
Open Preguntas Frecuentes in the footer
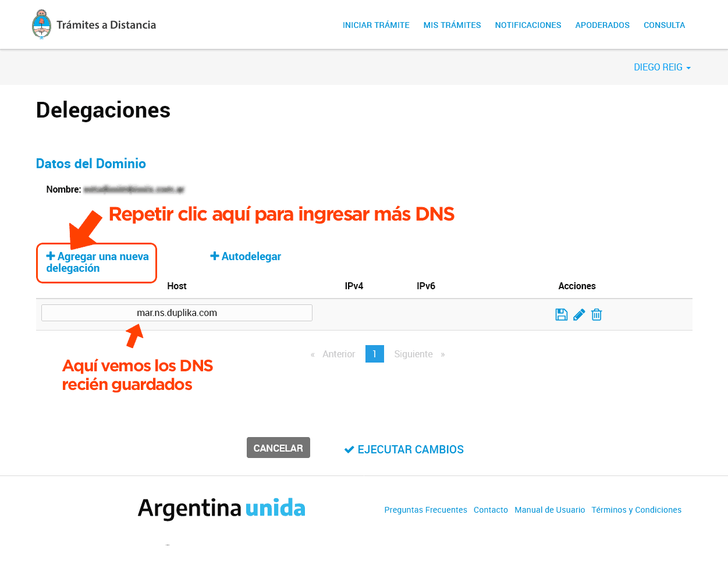tap(425, 510)
